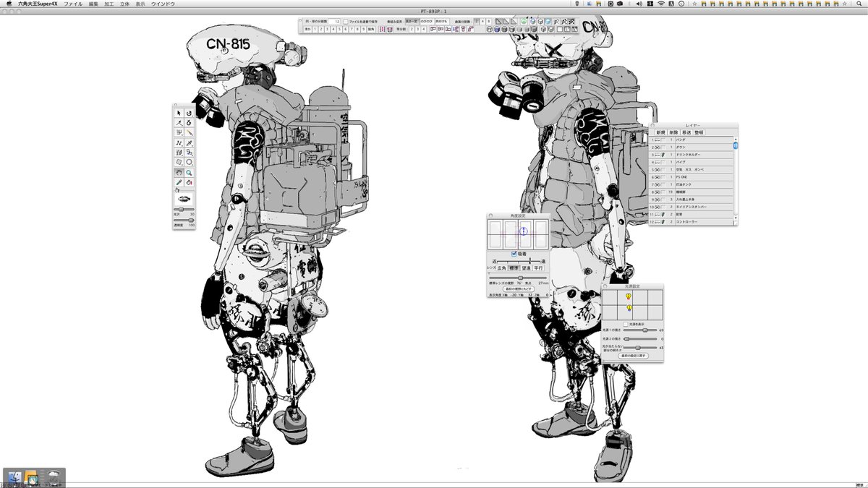This screenshot has height=488, width=868.
Task: Select the paint bucket tool
Action: pos(189,181)
